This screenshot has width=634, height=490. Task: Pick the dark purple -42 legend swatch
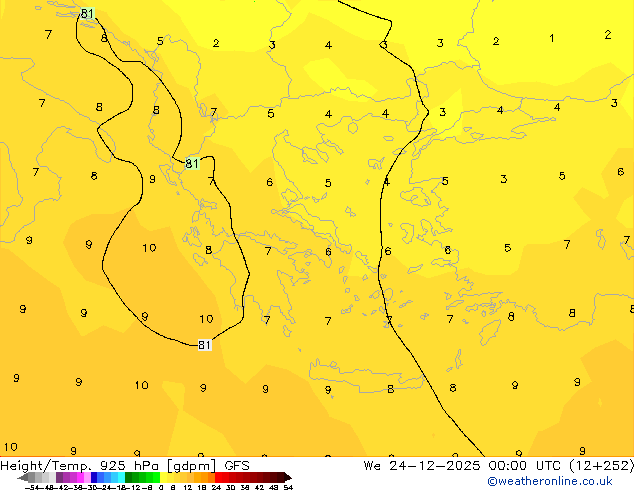59,477
